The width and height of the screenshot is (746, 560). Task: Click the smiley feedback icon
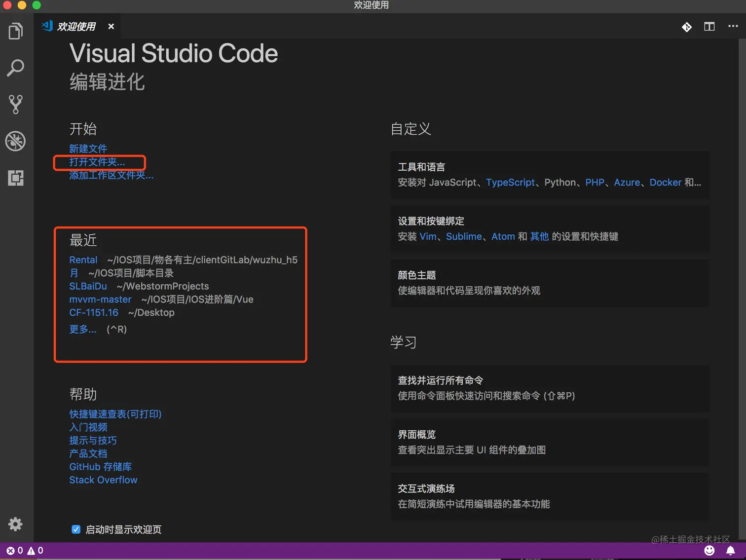pos(709,551)
